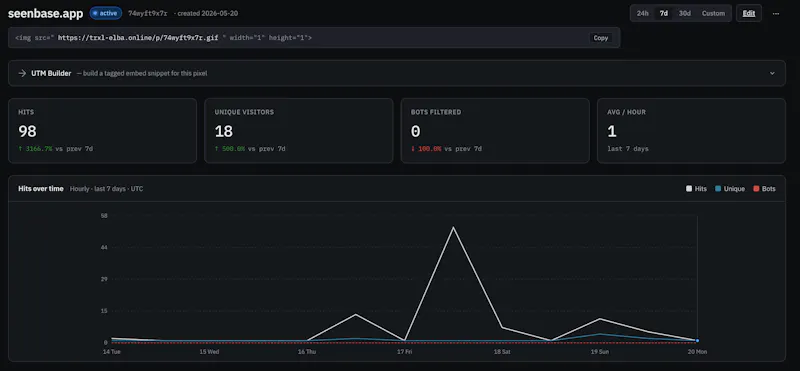The image size is (800, 371).
Task: Click the 19 Sun axis label
Action: pos(599,352)
